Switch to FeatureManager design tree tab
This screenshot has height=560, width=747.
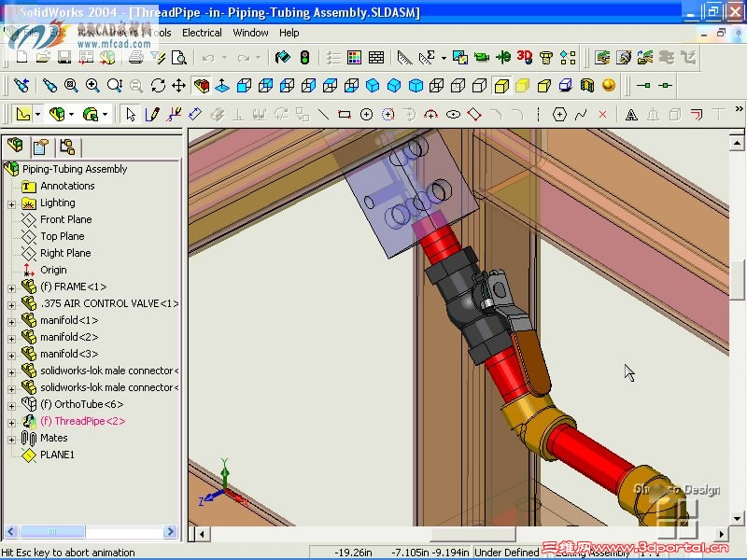[15, 147]
